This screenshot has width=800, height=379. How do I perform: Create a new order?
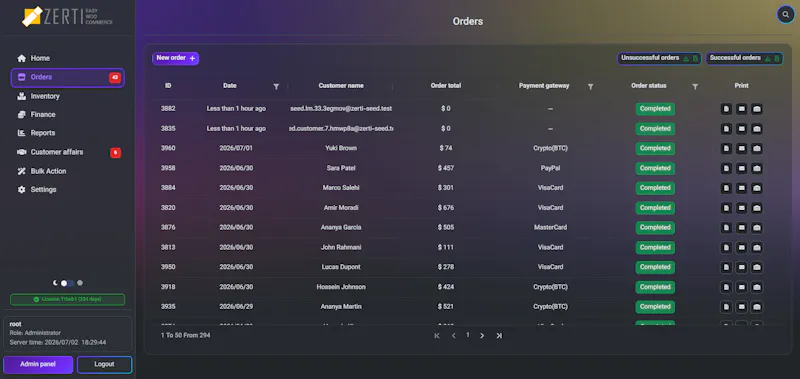(176, 58)
